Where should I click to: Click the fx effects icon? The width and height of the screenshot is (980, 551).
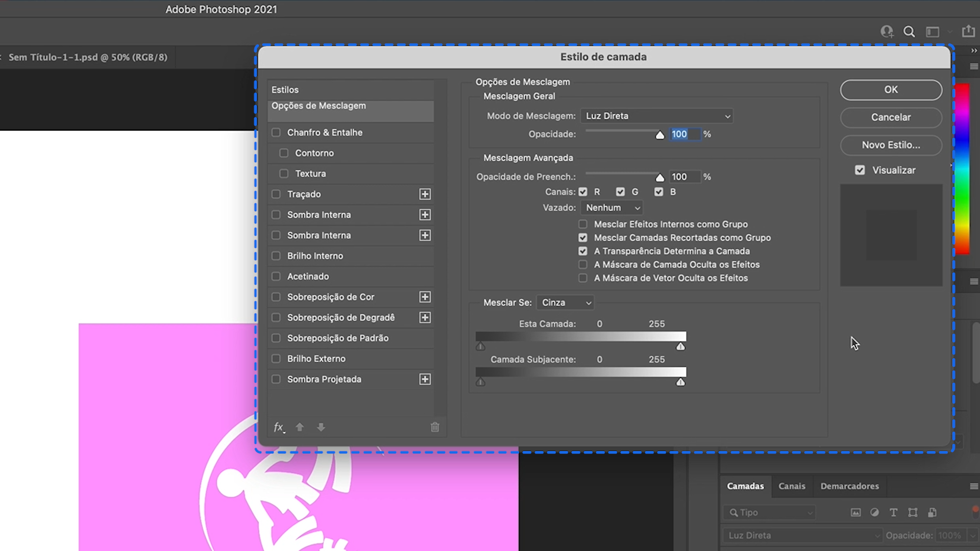[x=279, y=427]
